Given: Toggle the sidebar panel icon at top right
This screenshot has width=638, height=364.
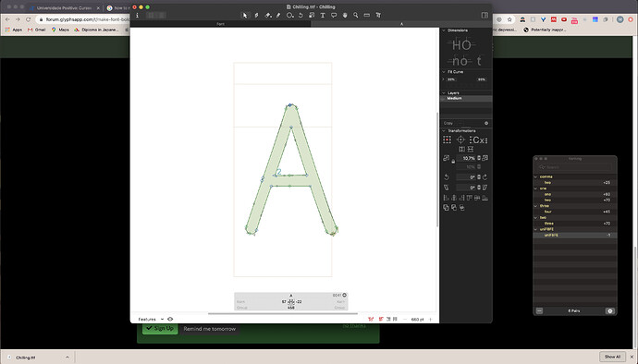Looking at the screenshot, I should [485, 15].
